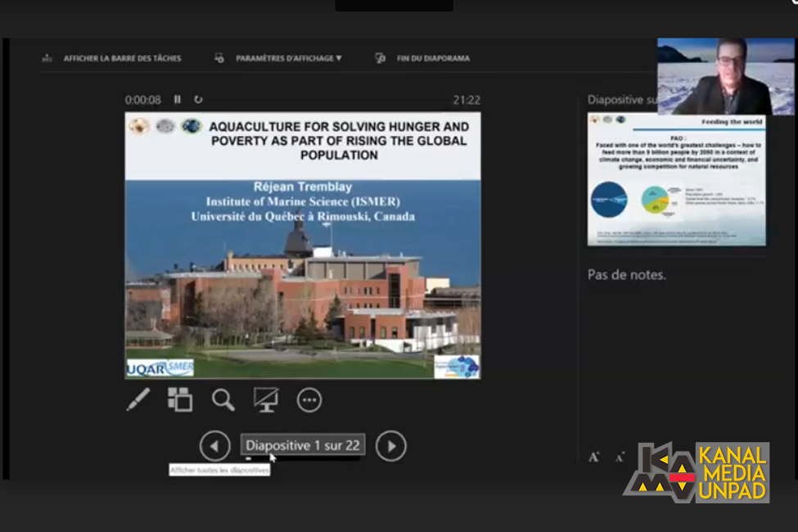Click the next slide preview thumbnail
This screenshot has width=798, height=532.
point(676,179)
